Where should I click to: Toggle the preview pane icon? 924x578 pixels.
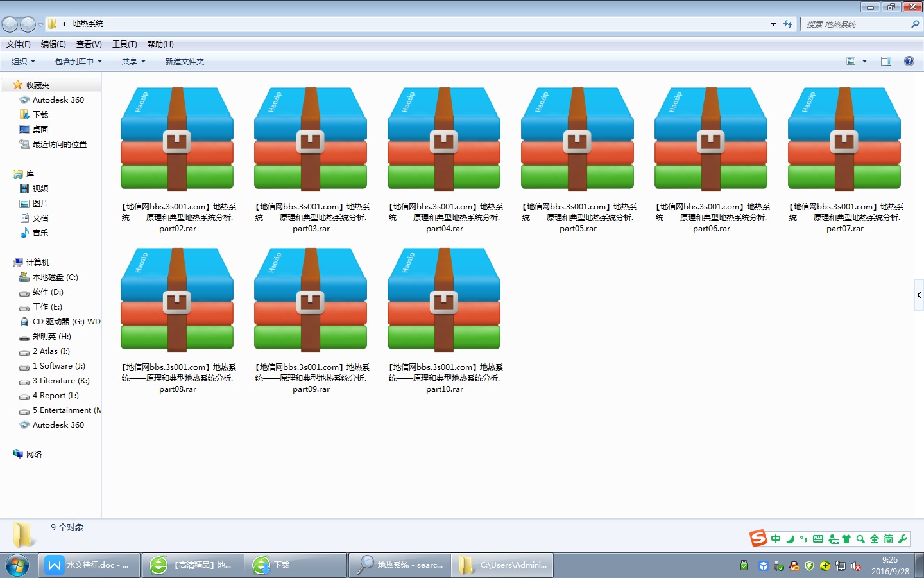[x=886, y=61]
